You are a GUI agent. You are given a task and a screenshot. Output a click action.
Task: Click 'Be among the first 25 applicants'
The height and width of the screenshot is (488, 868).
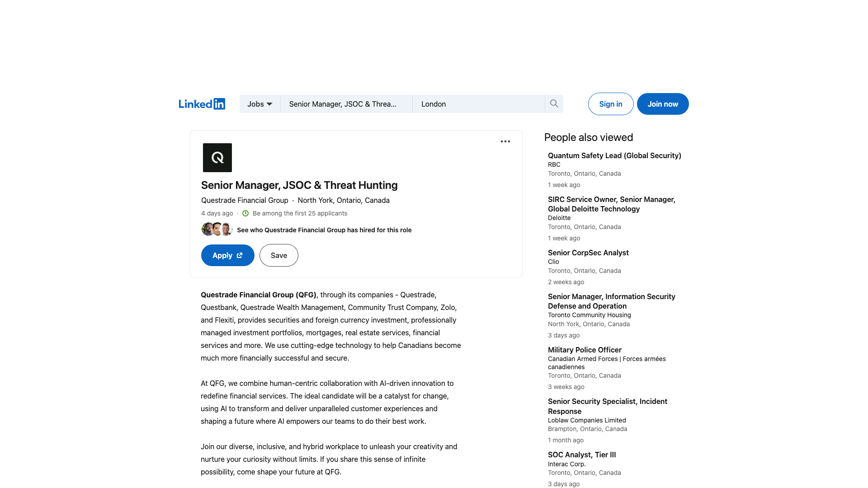click(300, 213)
